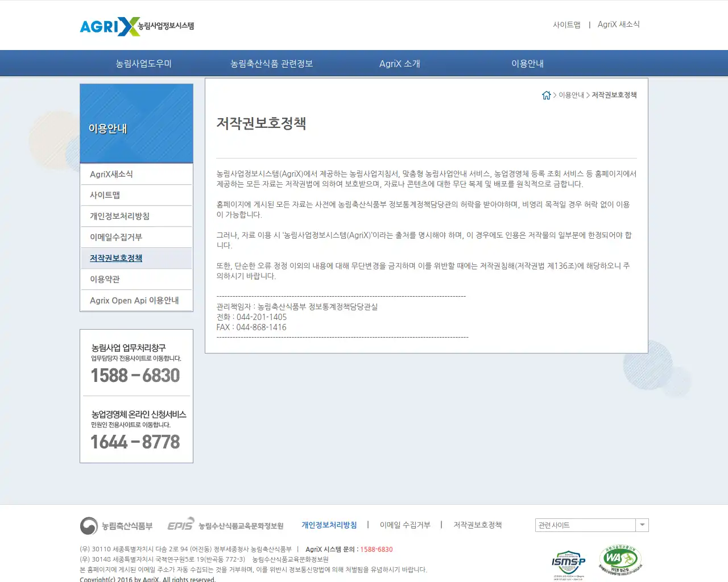Open the 이용약관 sidebar item
Viewport: 728px width, 582px height.
point(104,279)
